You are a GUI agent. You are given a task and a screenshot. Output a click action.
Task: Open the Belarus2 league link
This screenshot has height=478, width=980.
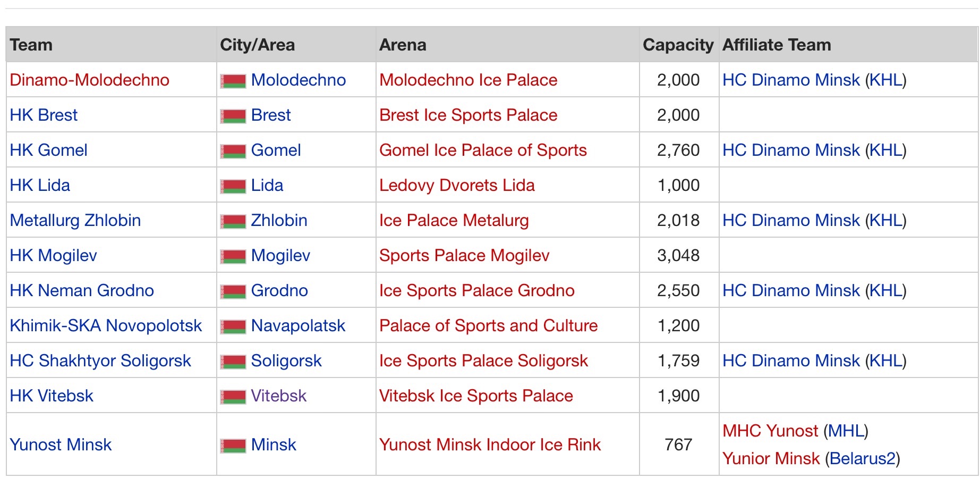[x=863, y=458]
